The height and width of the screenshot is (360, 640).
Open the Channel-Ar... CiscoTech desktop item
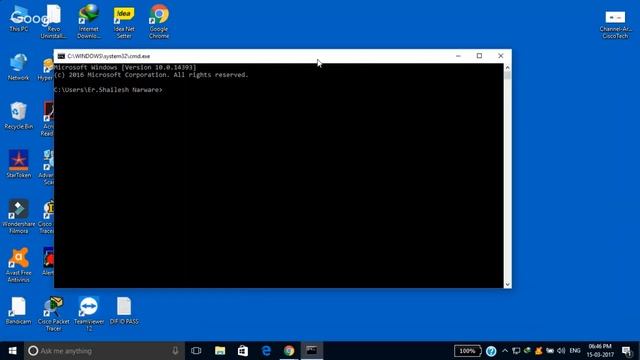click(x=615, y=24)
